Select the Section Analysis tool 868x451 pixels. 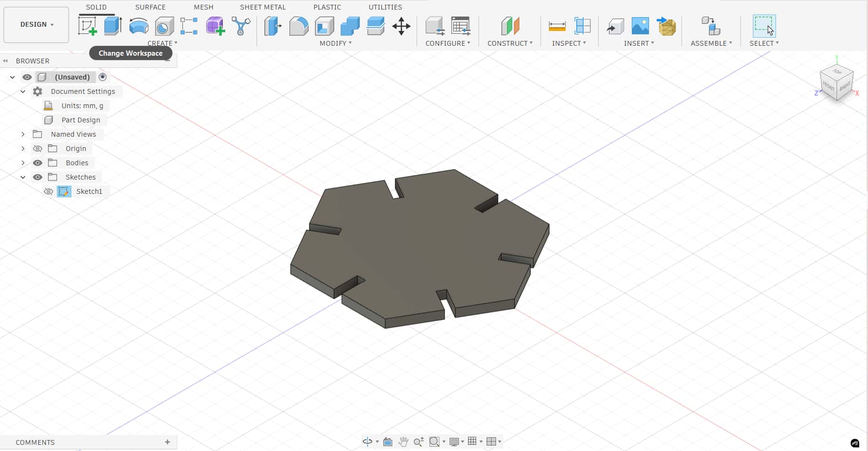583,26
